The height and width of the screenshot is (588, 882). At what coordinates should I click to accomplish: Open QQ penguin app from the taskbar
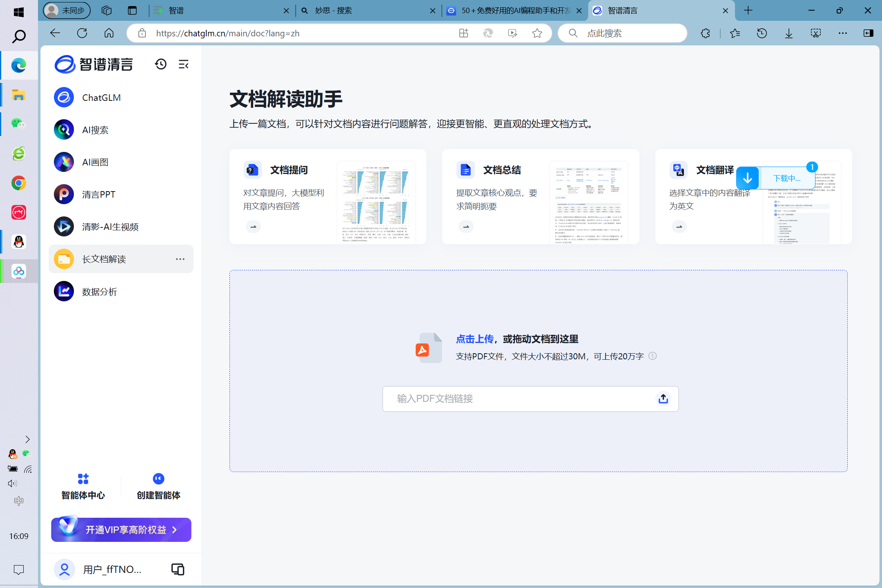click(19, 242)
